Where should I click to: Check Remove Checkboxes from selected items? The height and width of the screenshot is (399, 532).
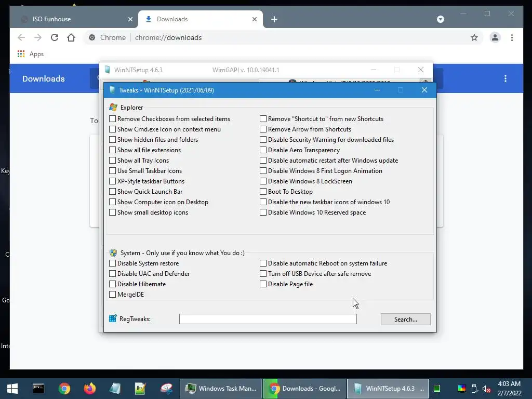tap(170, 119)
